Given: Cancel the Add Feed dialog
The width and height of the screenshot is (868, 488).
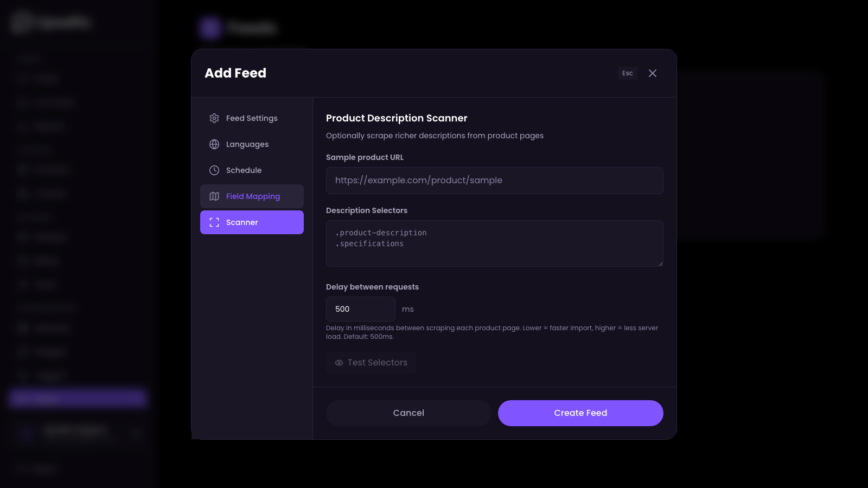Looking at the screenshot, I should pyautogui.click(x=409, y=413).
